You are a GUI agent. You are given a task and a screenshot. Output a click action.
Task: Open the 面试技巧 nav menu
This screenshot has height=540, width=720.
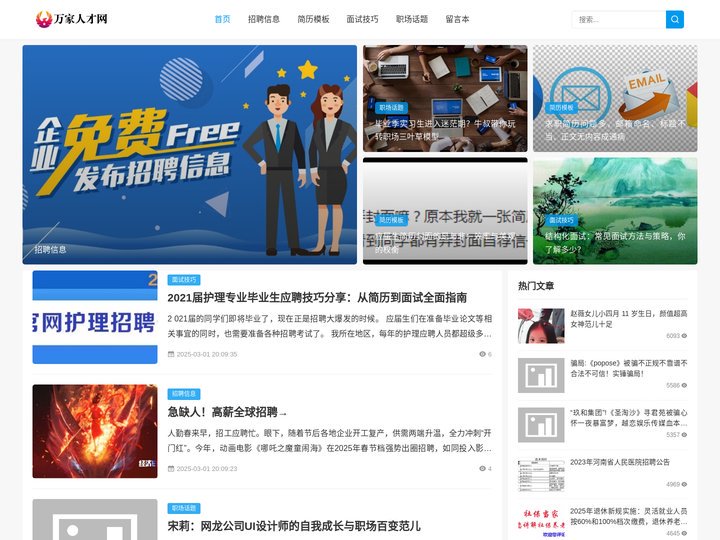click(x=362, y=19)
